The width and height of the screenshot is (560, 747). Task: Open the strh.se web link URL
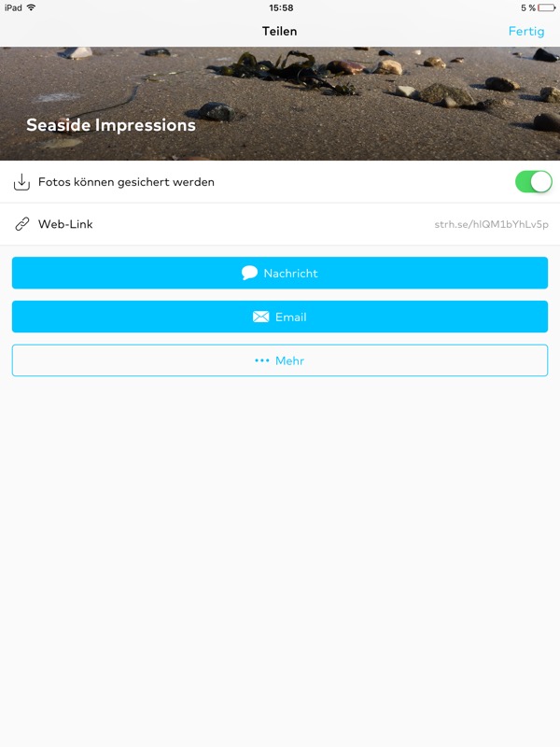[491, 224]
